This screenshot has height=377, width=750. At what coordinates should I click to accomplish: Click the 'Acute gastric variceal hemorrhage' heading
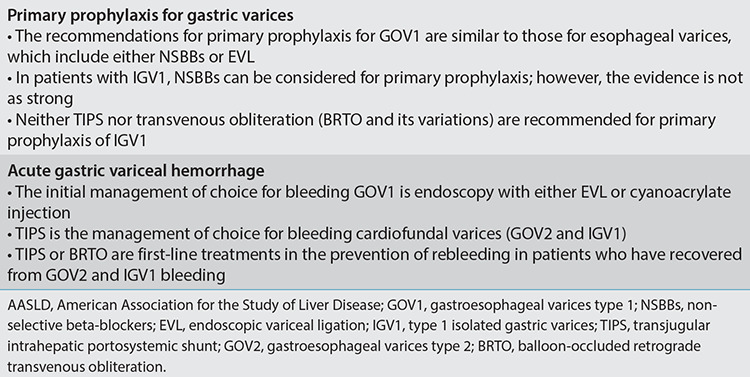click(x=136, y=171)
